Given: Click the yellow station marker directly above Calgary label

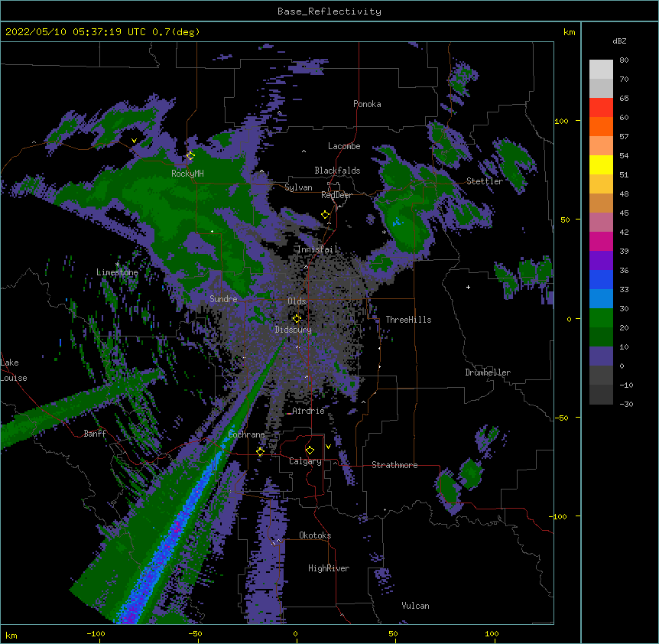Looking at the screenshot, I should click(310, 450).
